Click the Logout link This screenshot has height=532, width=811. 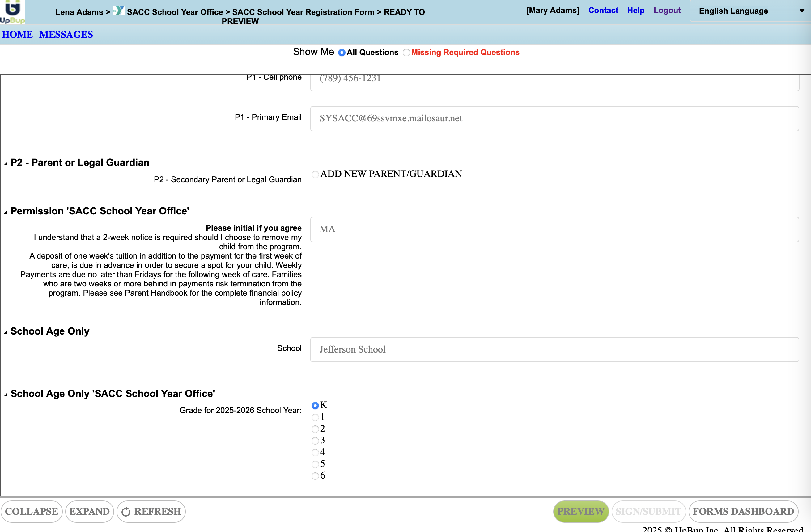pyautogui.click(x=667, y=10)
